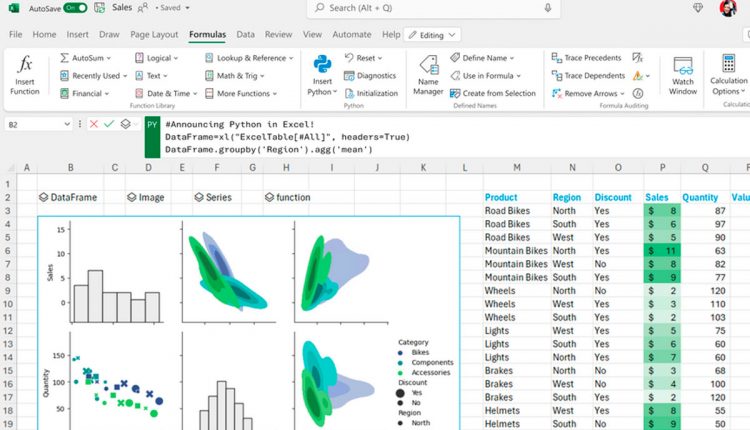Open the Name Manager
This screenshot has height=430, width=750.
click(x=428, y=76)
